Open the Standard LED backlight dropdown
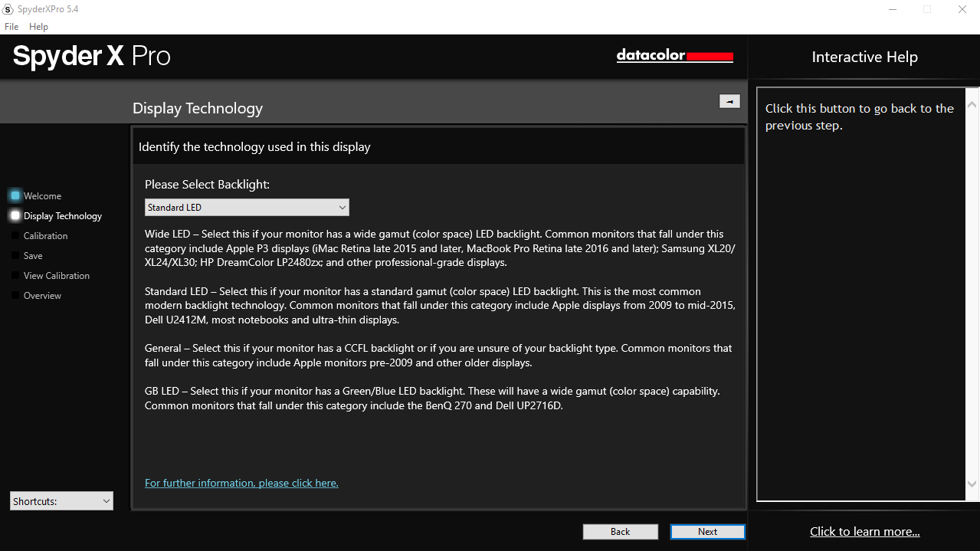980x551 pixels. [x=247, y=208]
